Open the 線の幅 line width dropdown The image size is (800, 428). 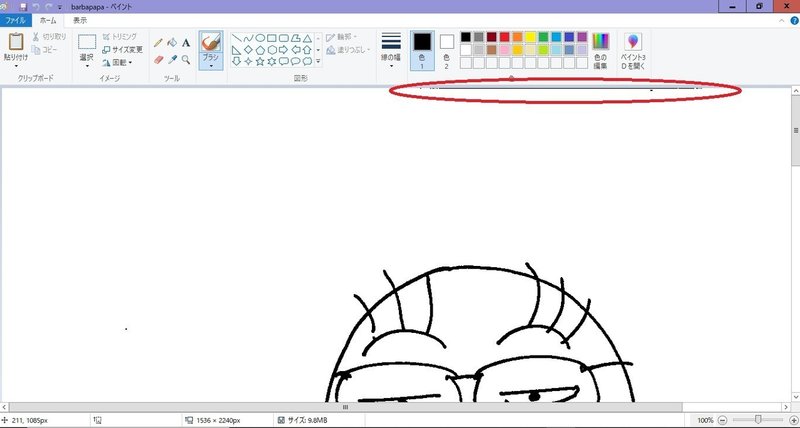[391, 50]
